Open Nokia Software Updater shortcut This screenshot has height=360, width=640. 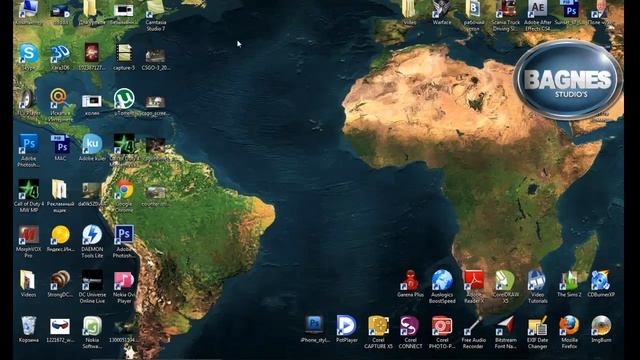point(92,325)
